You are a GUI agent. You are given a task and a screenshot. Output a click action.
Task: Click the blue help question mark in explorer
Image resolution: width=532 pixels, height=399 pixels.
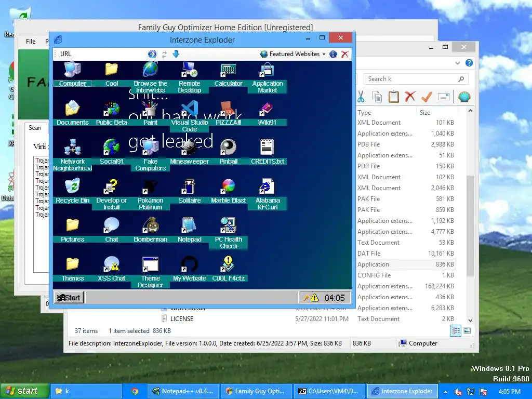click(x=469, y=63)
